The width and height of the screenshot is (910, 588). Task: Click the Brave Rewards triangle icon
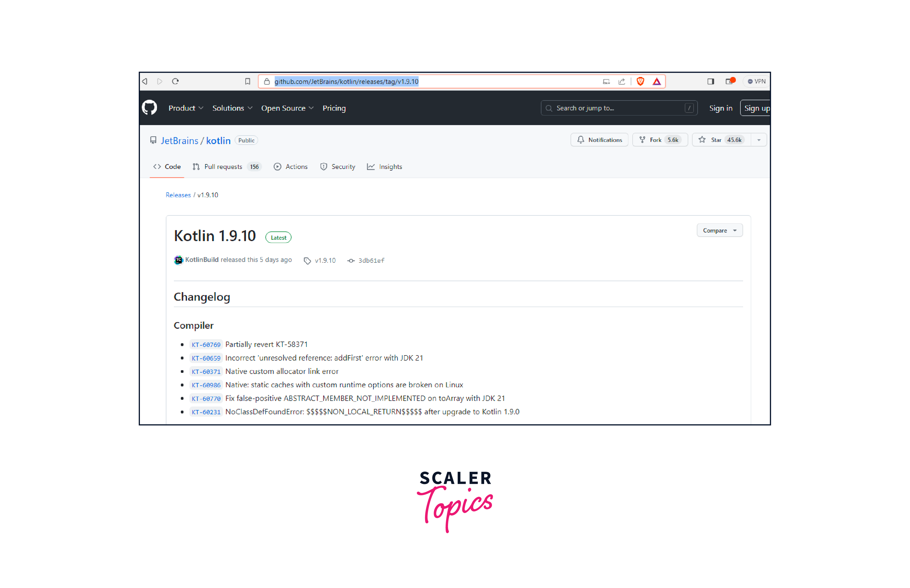tap(656, 81)
